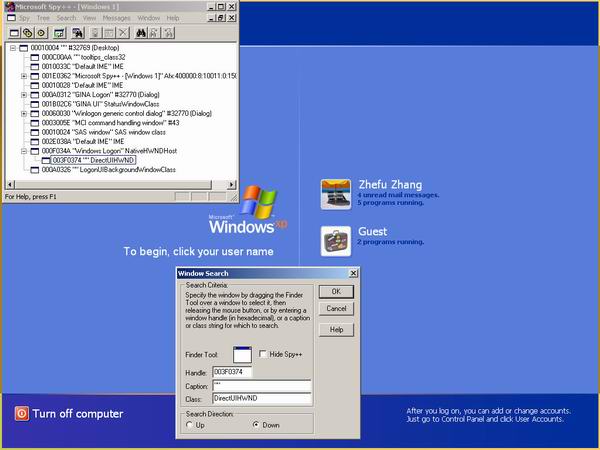Screen dimensions: 600x450
Task: Select Zhefu Zhang user picture
Action: (336, 194)
